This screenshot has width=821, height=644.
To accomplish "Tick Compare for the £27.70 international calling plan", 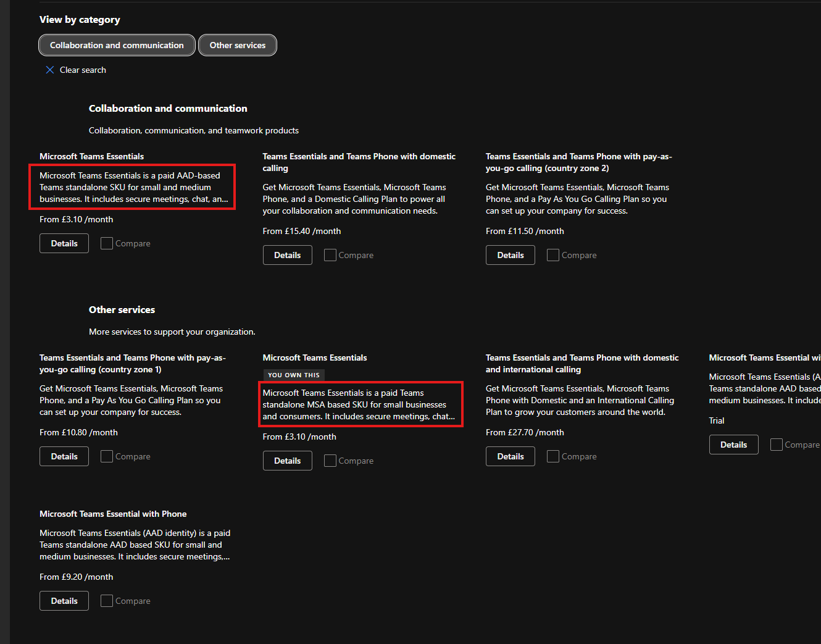I will click(x=553, y=456).
